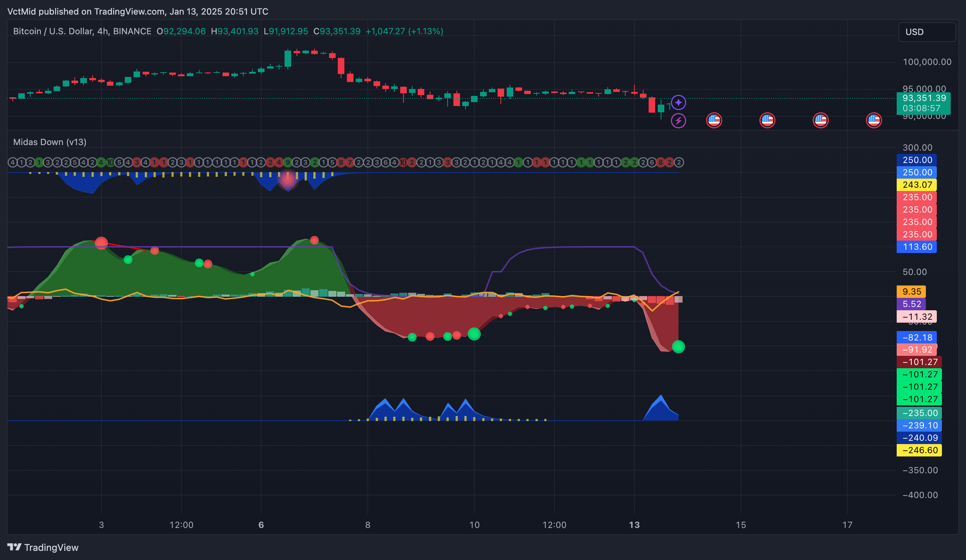
Task: Click the 15 date on time axis
Action: [741, 525]
